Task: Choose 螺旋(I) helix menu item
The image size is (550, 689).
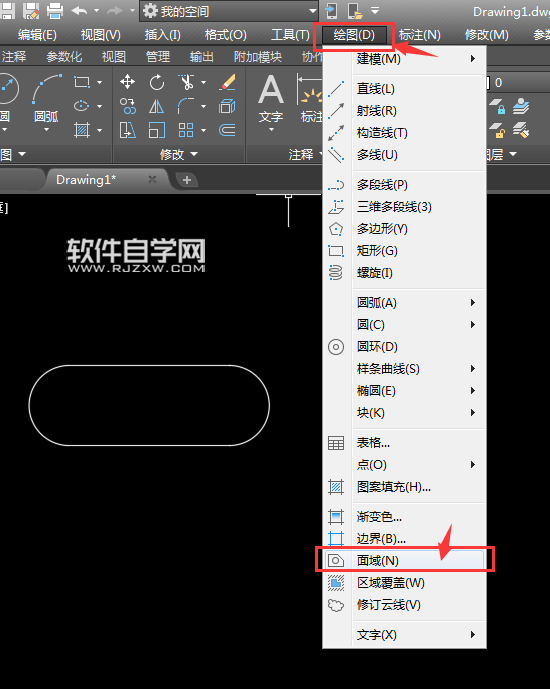Action: (404, 273)
